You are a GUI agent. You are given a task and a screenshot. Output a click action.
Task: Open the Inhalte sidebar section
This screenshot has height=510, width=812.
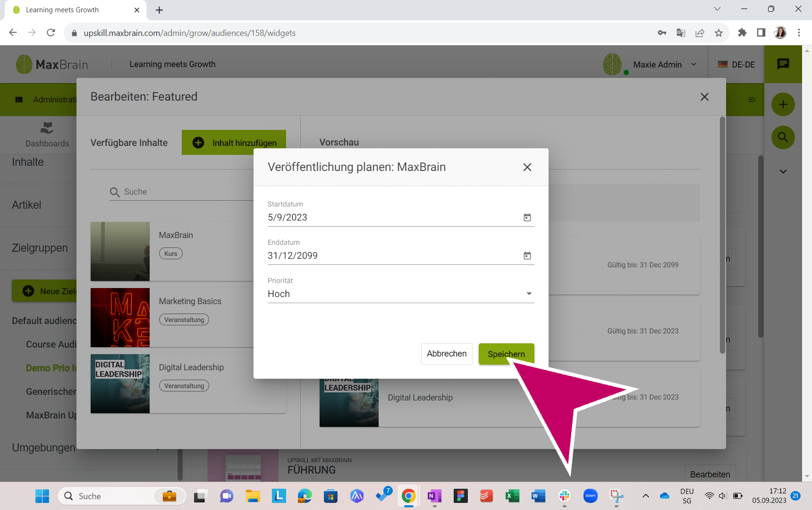click(28, 162)
